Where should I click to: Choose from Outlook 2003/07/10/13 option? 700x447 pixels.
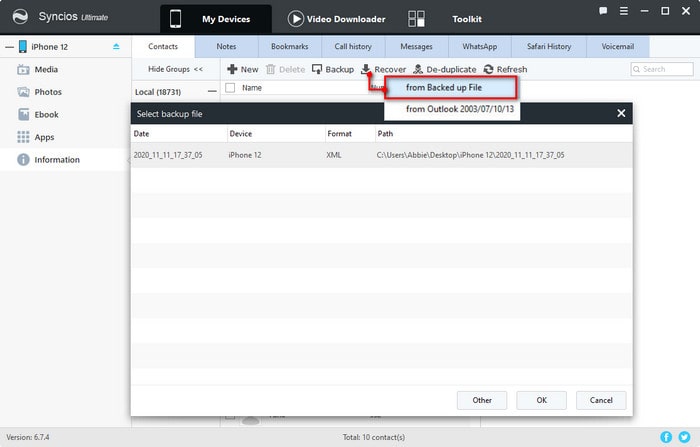click(x=452, y=109)
